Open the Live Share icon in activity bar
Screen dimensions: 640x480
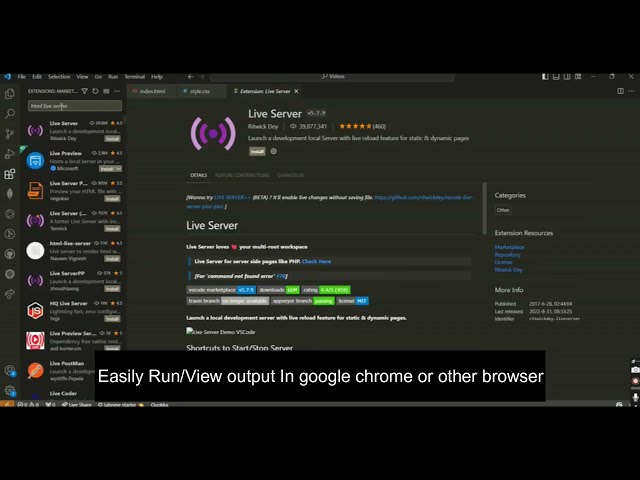[x=9, y=293]
